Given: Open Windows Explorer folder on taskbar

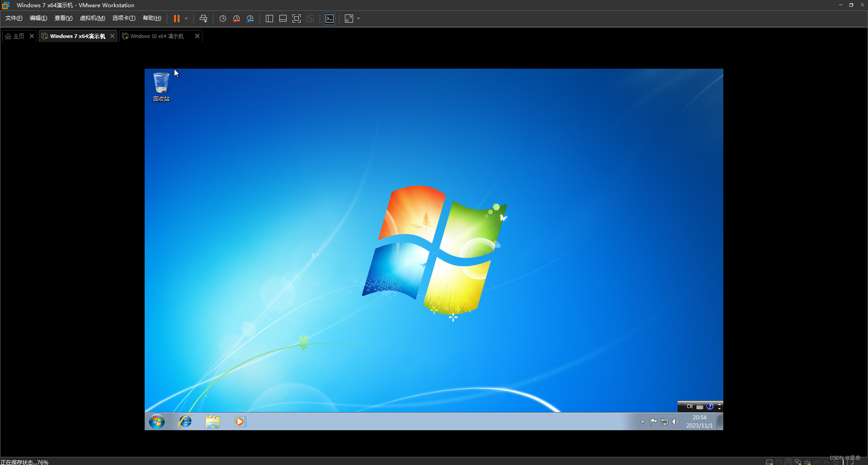Looking at the screenshot, I should pyautogui.click(x=213, y=422).
